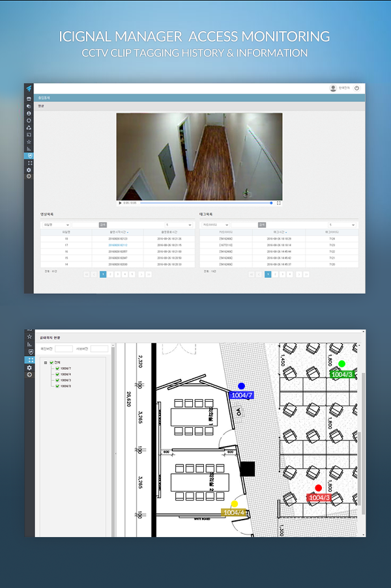Open the bar chart icon in top window sidebar
This screenshot has width=391, height=588.
tap(29, 149)
